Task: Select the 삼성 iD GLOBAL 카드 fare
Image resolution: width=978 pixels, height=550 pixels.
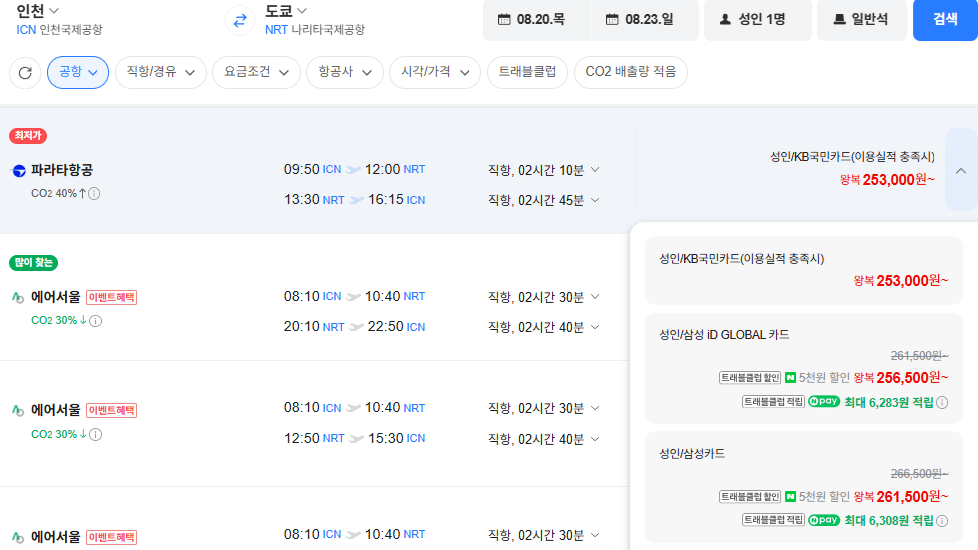Action: (803, 369)
